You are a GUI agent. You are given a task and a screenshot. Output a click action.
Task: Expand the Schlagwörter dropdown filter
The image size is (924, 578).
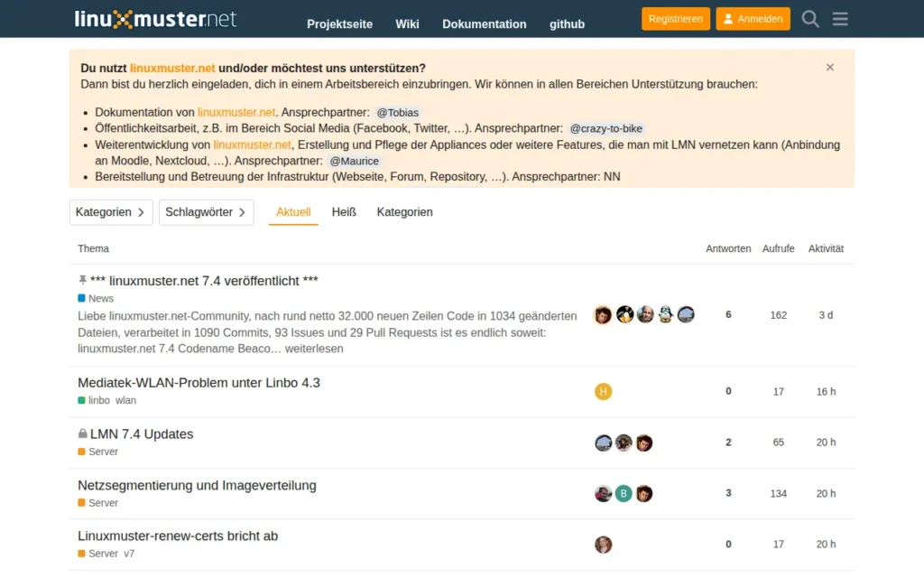tap(207, 212)
